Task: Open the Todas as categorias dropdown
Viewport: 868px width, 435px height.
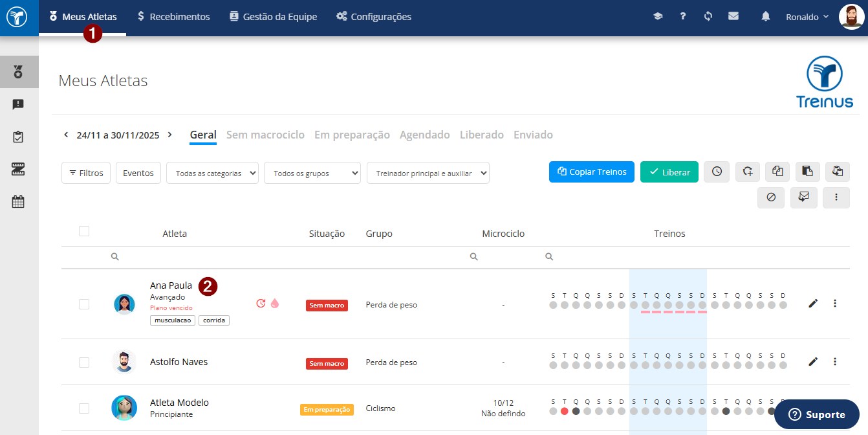Action: click(x=213, y=173)
